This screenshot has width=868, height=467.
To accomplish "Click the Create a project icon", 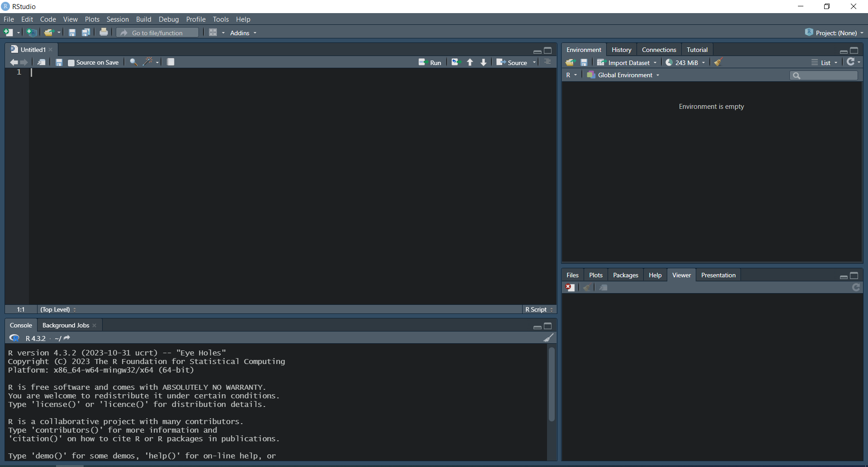I will [32, 33].
